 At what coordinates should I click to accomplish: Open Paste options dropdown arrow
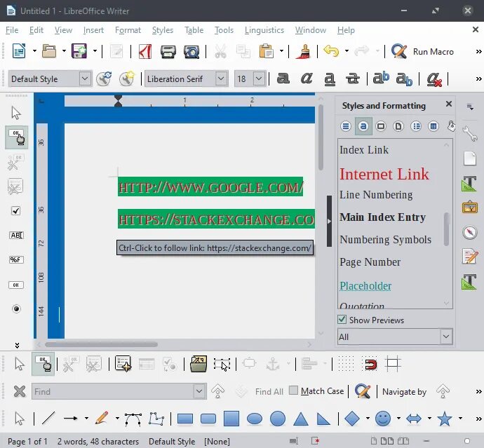click(281, 51)
